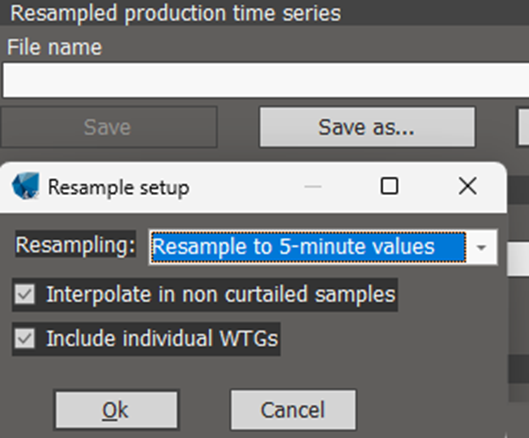Click the greyed-out Save button
529x438 pixels.
pos(108,127)
